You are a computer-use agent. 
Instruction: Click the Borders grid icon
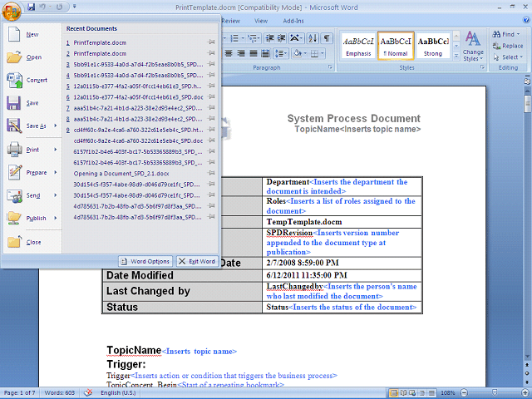pos(314,53)
